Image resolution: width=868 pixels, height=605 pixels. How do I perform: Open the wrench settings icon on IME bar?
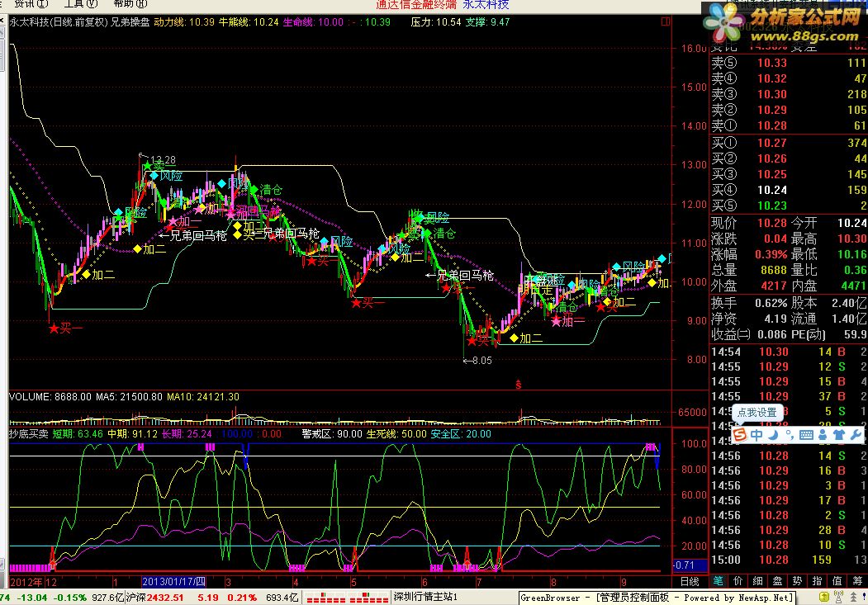point(856,435)
